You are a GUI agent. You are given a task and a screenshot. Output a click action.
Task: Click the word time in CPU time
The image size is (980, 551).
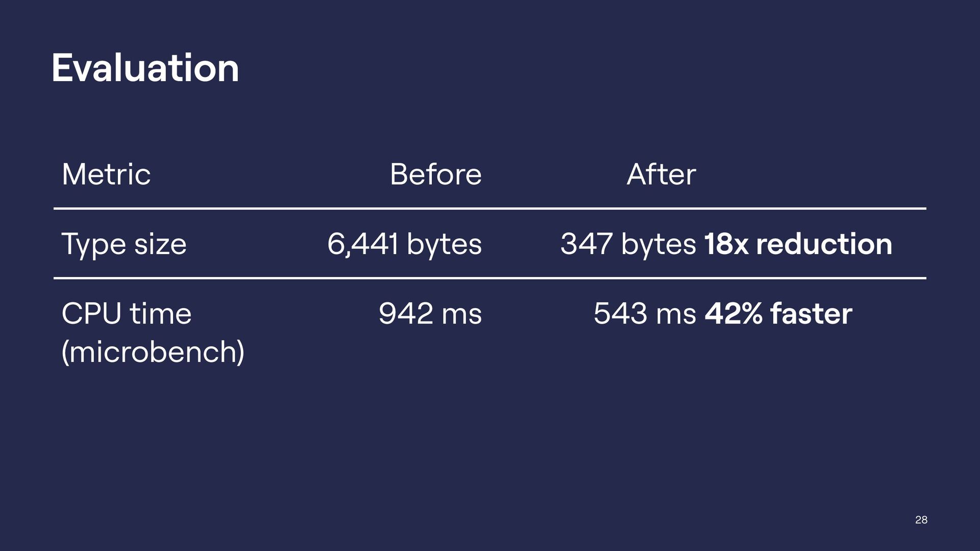click(x=160, y=313)
